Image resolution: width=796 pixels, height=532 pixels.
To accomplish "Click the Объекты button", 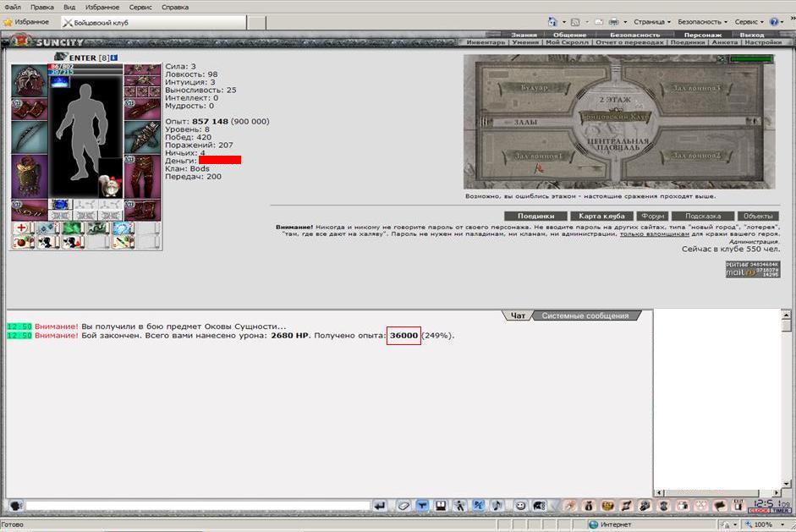I will coord(758,216).
